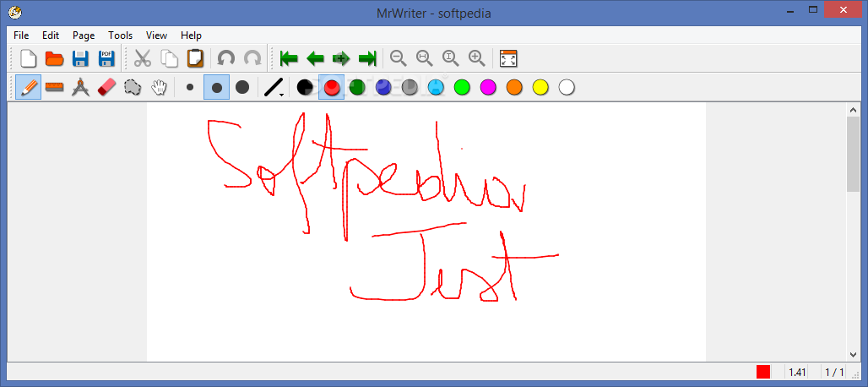The height and width of the screenshot is (387, 868).
Task: Click the scrollbar up arrow
Action: click(x=853, y=110)
